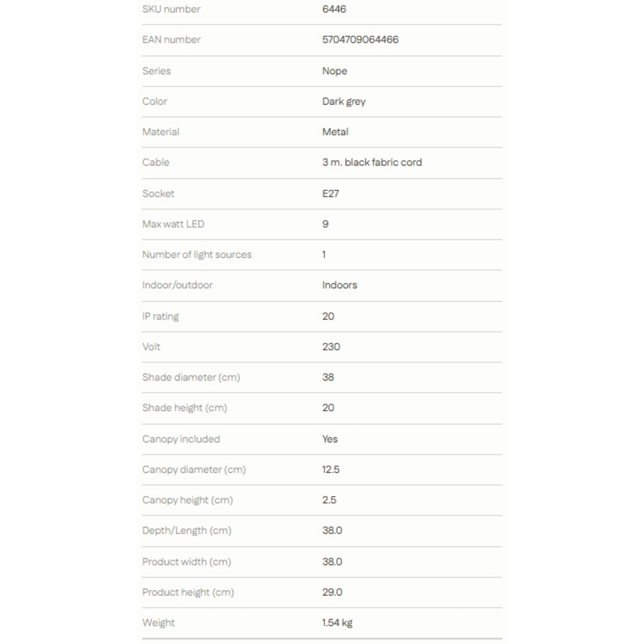Select 3 m. black fabric cord text
Viewport: 644px width, 644px height.
pos(372,162)
